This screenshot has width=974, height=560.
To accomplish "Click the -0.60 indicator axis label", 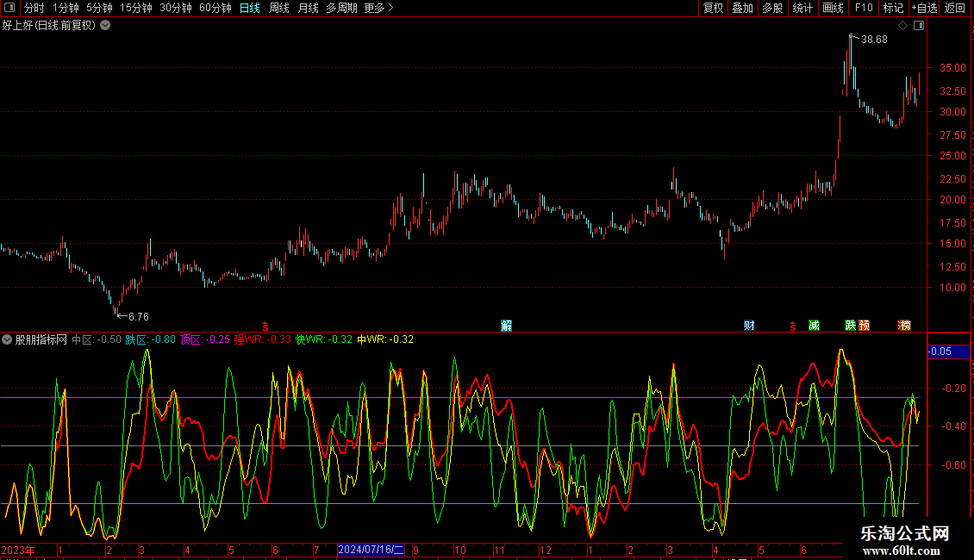I will click(x=954, y=465).
